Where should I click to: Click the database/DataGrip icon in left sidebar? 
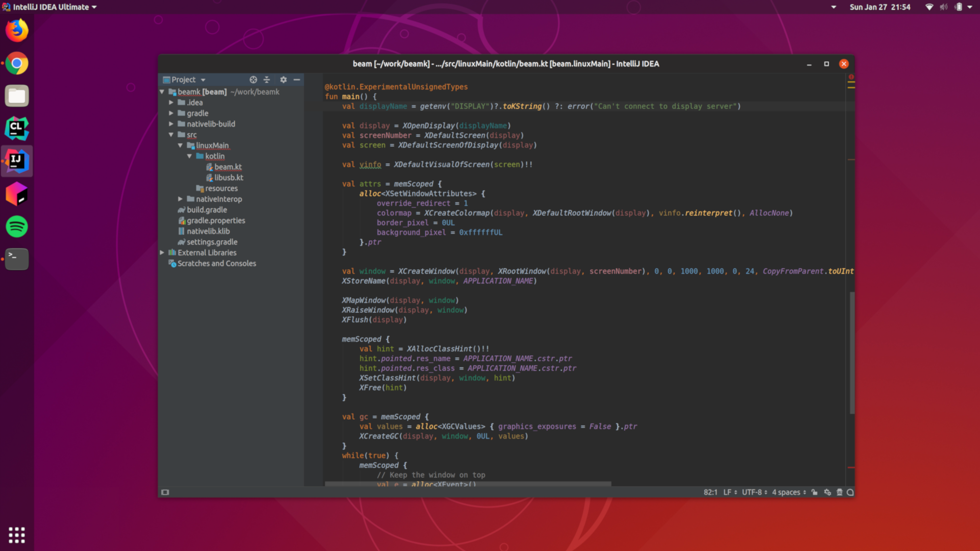[x=17, y=193]
